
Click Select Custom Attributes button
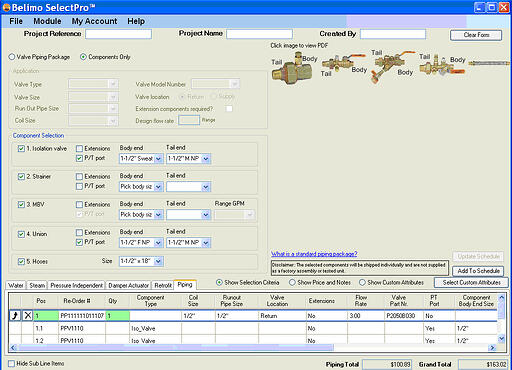tap(471, 283)
